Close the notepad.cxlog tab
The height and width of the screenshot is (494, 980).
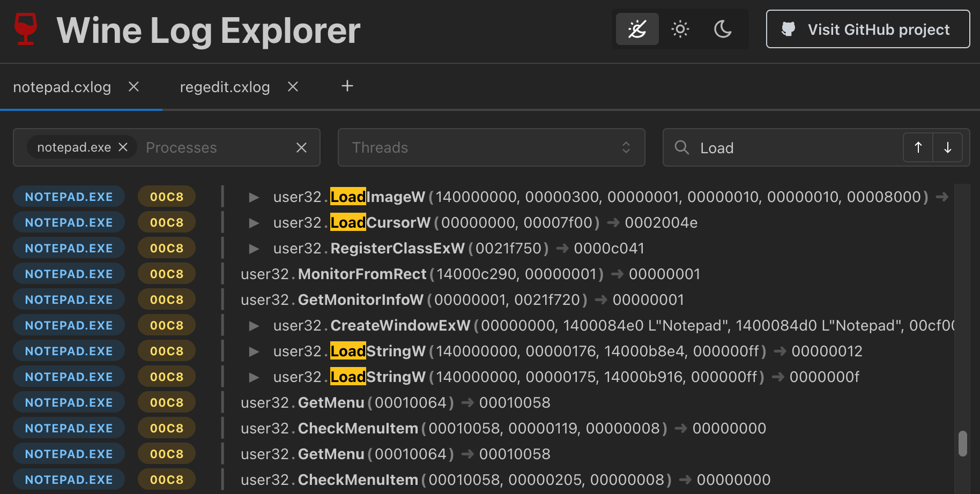134,87
